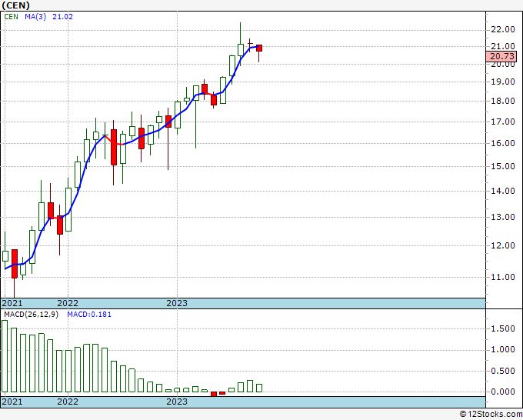
Task: Click the CEN legend label in price chart
Action: (11, 17)
